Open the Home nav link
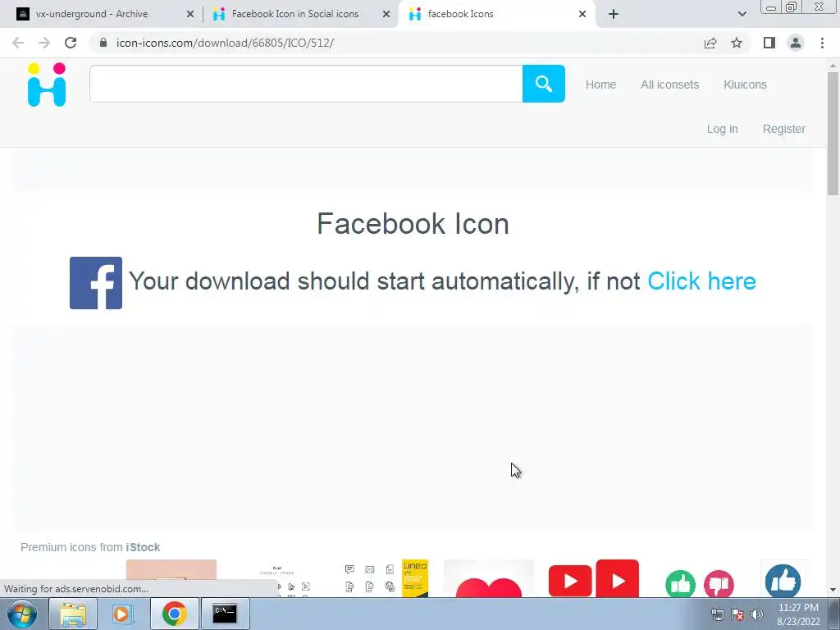 600,84
